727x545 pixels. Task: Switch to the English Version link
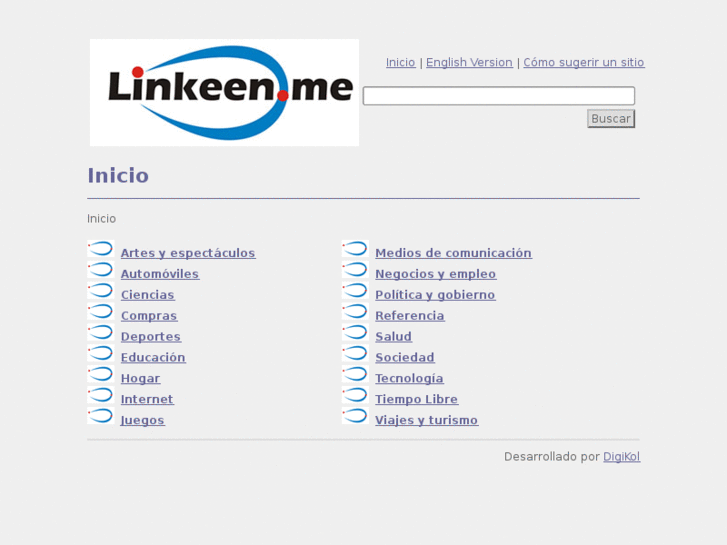469,62
